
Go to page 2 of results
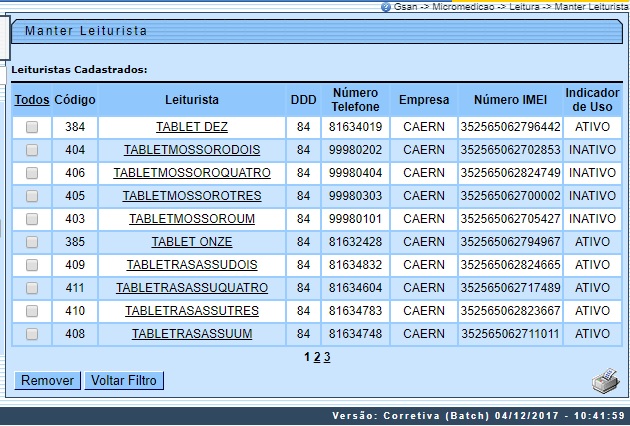point(316,357)
